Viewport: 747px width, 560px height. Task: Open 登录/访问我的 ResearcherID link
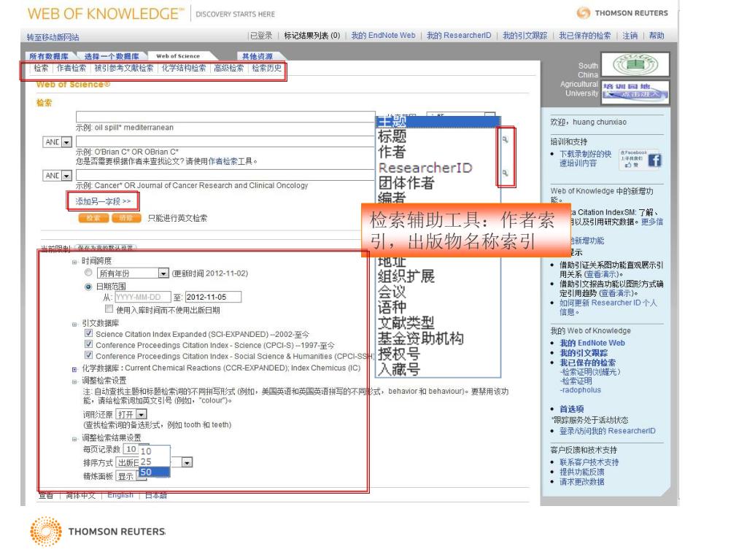608,431
